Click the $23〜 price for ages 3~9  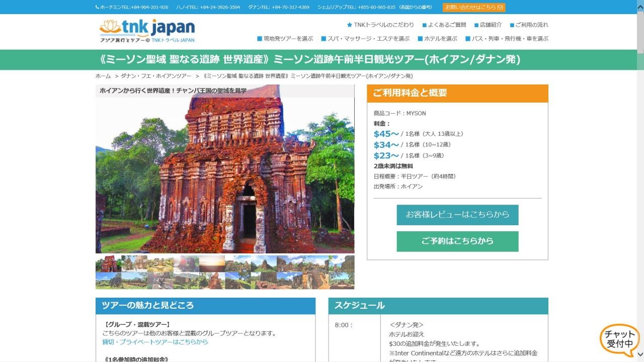386,156
